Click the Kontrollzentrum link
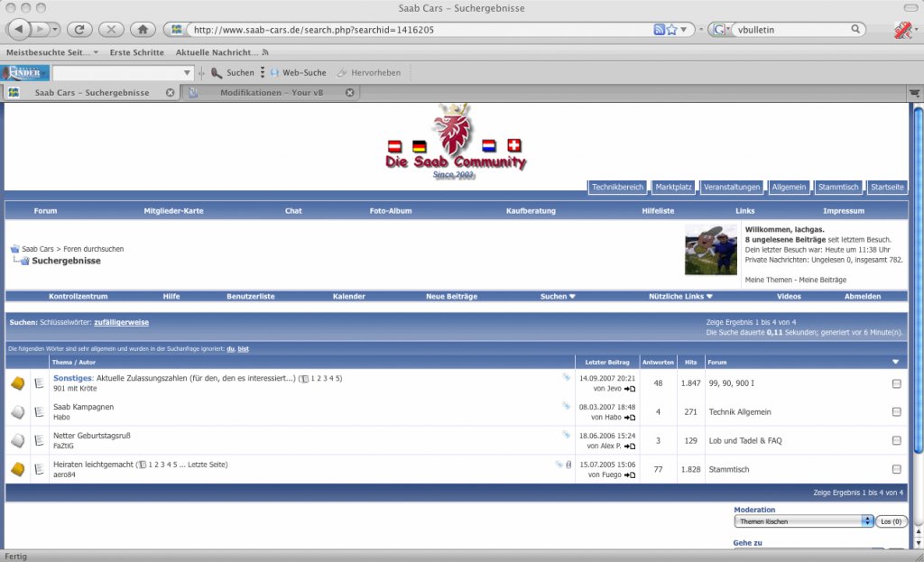The image size is (924, 562). (x=79, y=296)
